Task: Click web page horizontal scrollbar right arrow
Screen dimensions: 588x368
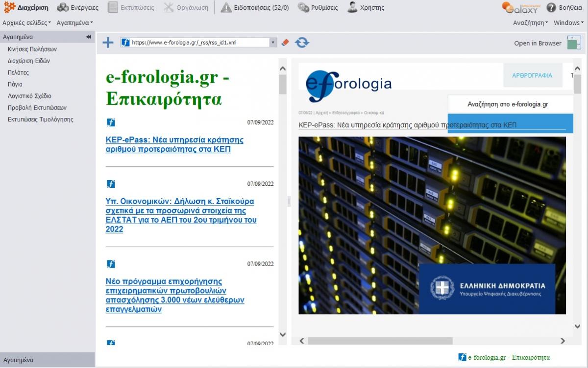Action: (x=563, y=341)
